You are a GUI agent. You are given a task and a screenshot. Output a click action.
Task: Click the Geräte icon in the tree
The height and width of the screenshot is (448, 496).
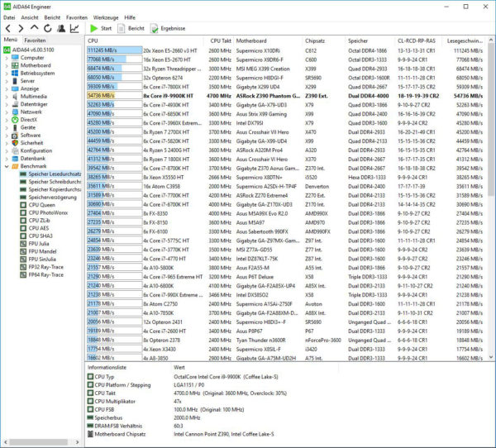(15, 127)
